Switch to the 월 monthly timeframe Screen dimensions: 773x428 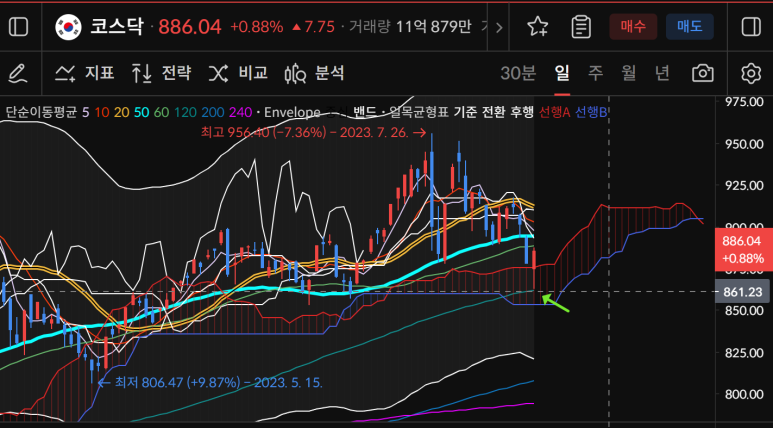point(629,73)
